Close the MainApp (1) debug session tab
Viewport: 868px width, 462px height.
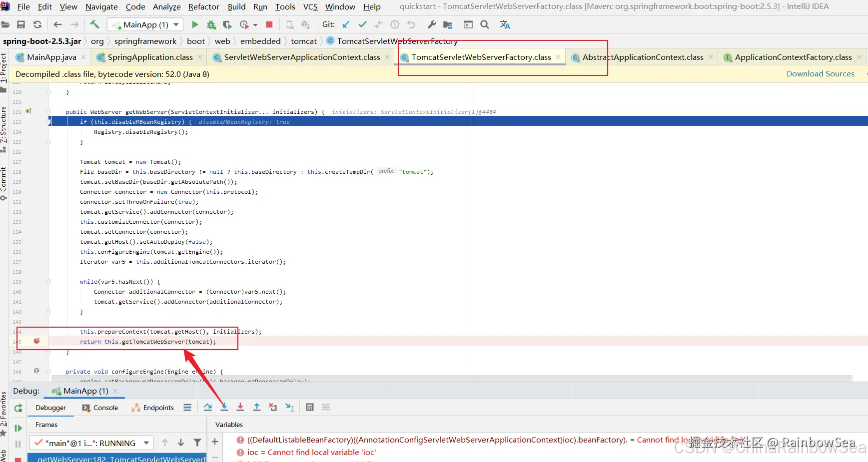click(x=115, y=391)
